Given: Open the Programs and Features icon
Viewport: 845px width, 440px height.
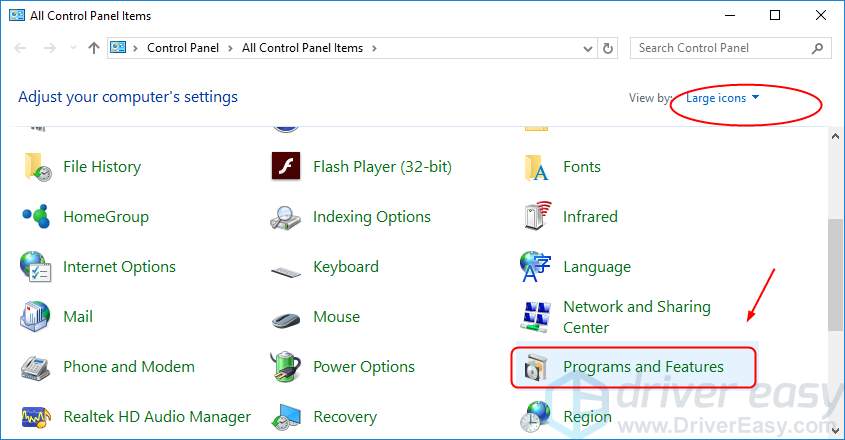Looking at the screenshot, I should tap(537, 367).
